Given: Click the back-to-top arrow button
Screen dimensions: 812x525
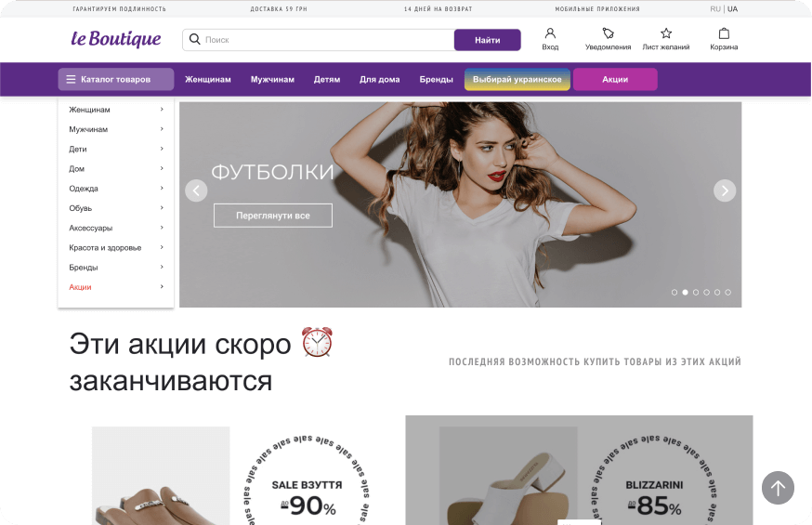Looking at the screenshot, I should click(778, 488).
